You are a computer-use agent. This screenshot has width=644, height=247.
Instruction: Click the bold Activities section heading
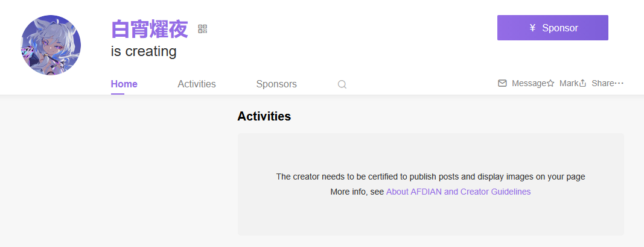[264, 116]
